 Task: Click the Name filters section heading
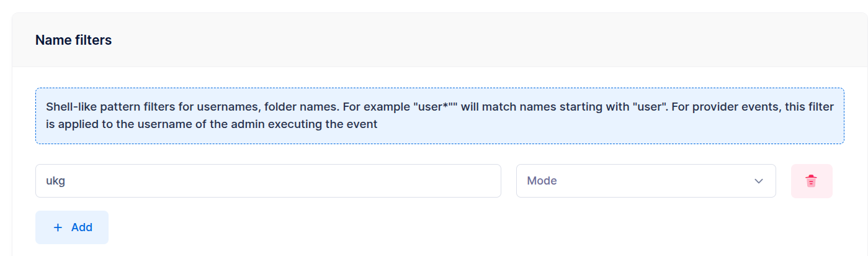(x=73, y=40)
